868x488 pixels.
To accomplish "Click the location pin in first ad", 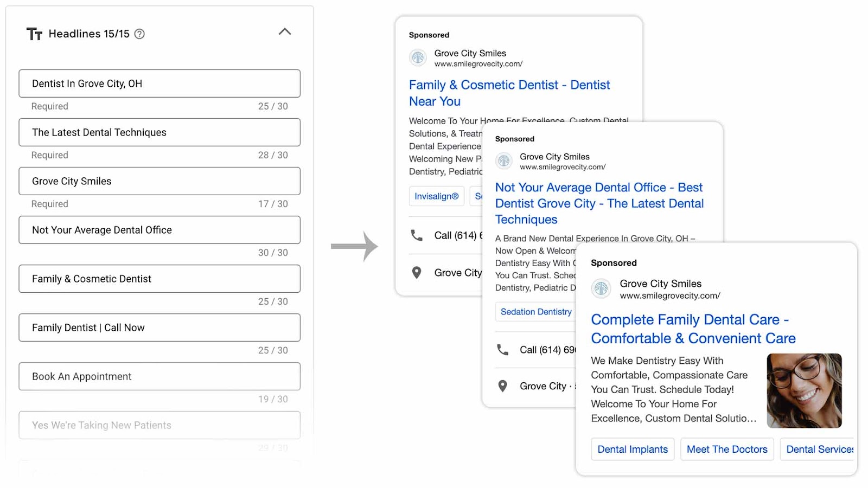I will [417, 273].
